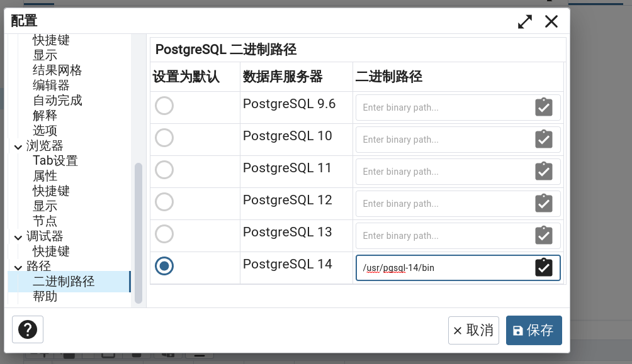Focus the PostgreSQL 13 binary path field
The height and width of the screenshot is (364, 632).
tap(444, 236)
